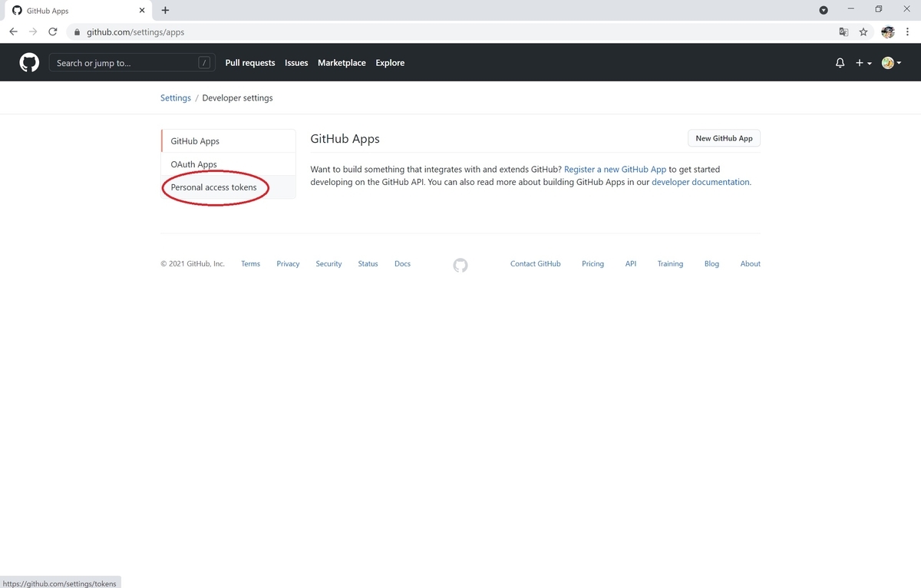
Task: Go to Pull requests
Action: [250, 63]
